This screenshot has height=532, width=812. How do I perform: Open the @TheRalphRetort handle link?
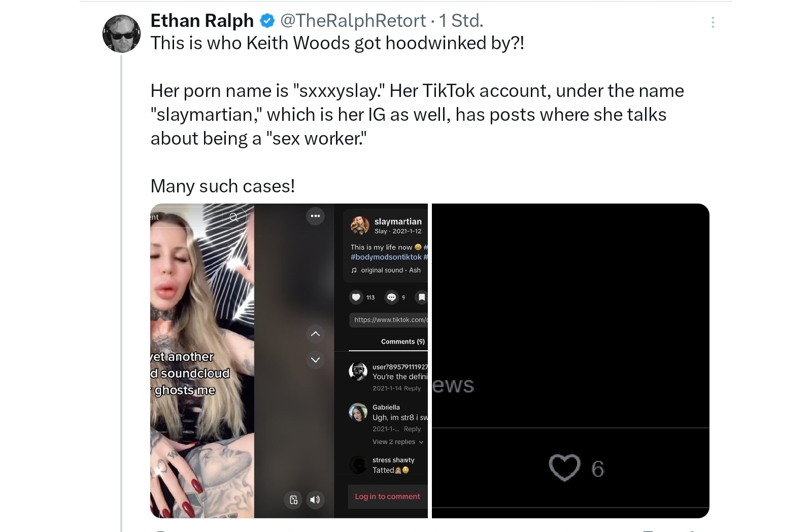pos(353,21)
